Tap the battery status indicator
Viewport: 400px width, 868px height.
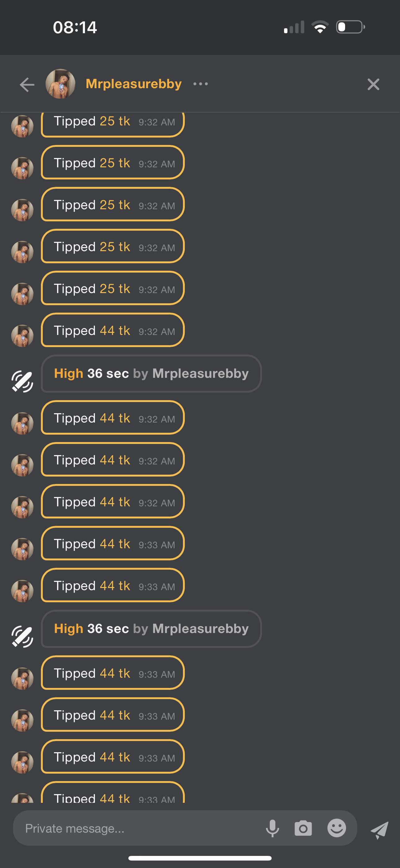click(350, 27)
